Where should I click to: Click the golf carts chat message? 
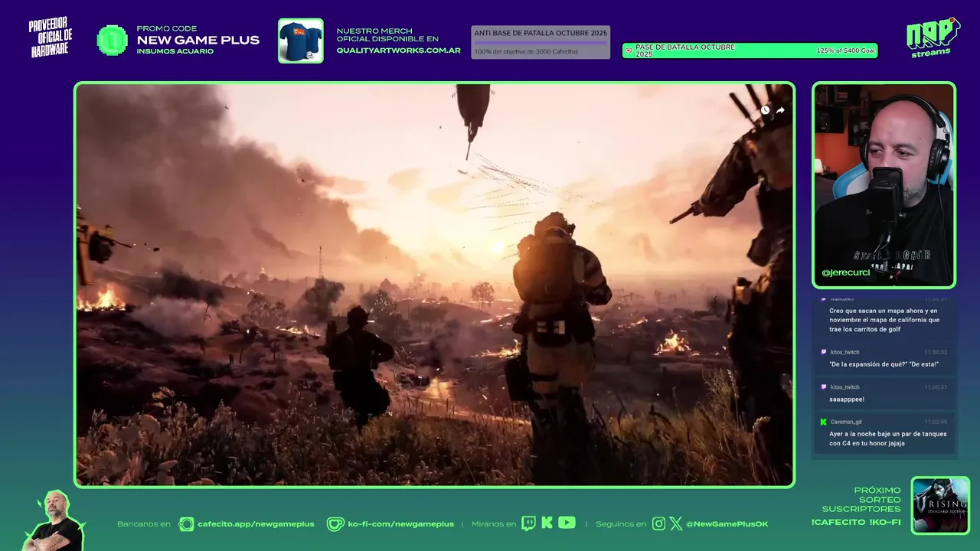[x=884, y=320]
